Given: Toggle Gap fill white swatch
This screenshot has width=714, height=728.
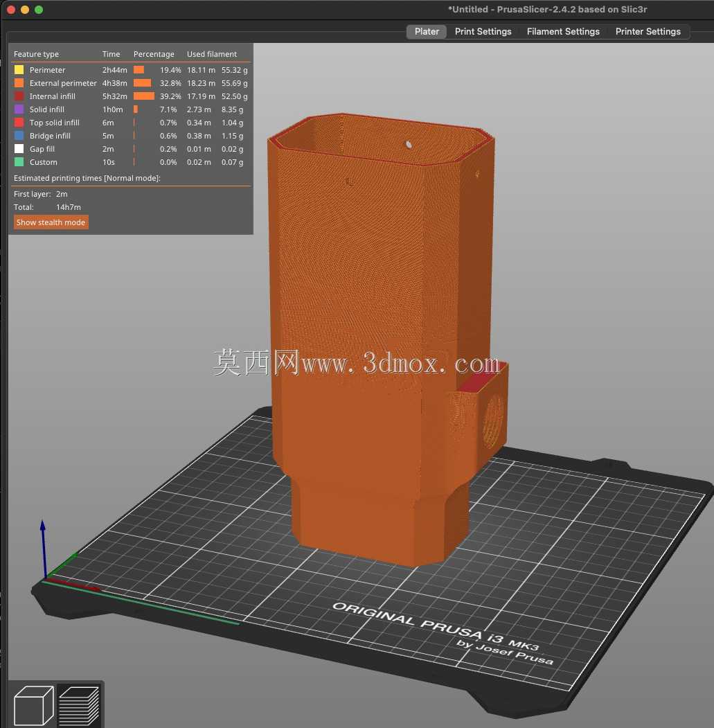Looking at the screenshot, I should 19,148.
